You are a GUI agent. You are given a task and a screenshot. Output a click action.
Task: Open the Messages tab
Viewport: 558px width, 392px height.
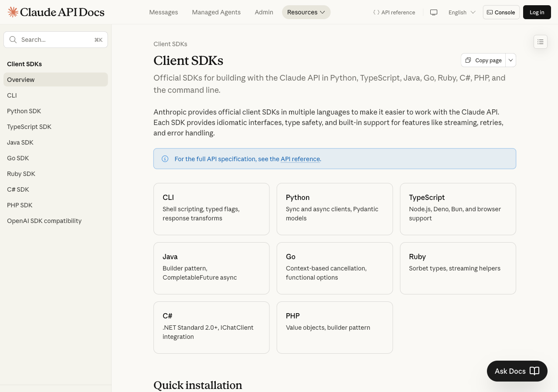(x=163, y=12)
